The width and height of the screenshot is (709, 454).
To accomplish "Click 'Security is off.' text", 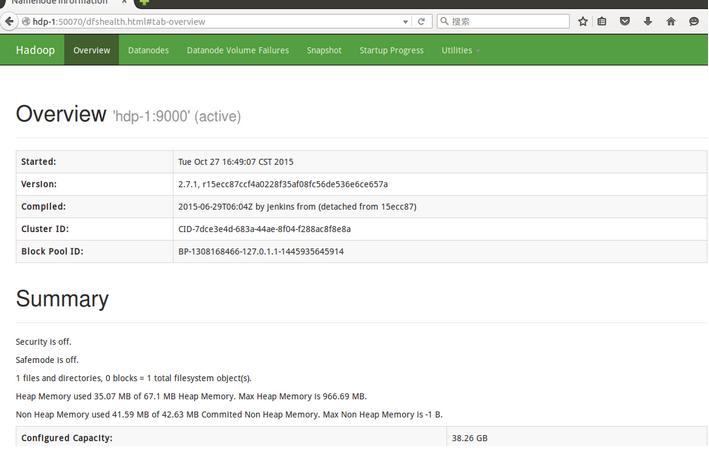I will point(43,342).
